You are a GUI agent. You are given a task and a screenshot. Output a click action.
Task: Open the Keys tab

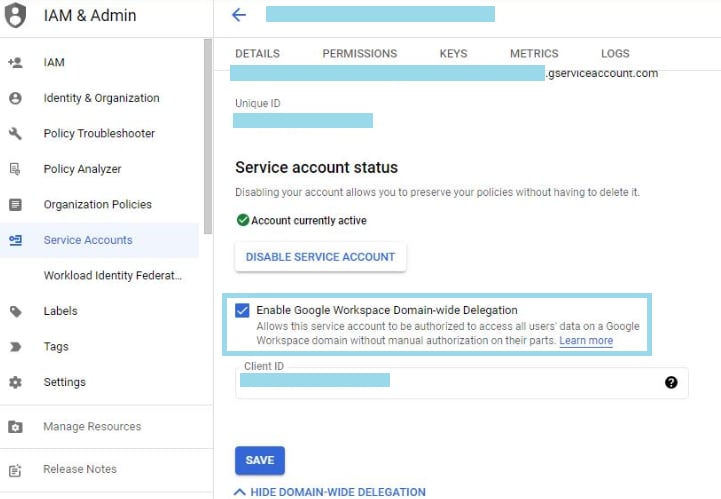click(x=453, y=53)
